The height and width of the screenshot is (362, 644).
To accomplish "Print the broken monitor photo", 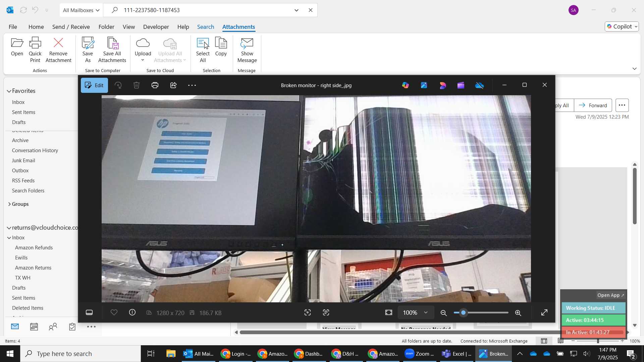I will 155,85.
